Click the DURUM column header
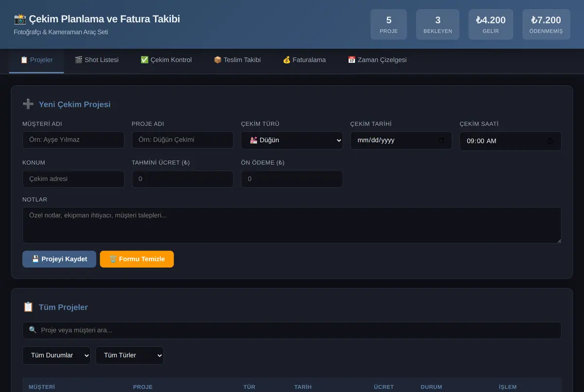 point(431,387)
